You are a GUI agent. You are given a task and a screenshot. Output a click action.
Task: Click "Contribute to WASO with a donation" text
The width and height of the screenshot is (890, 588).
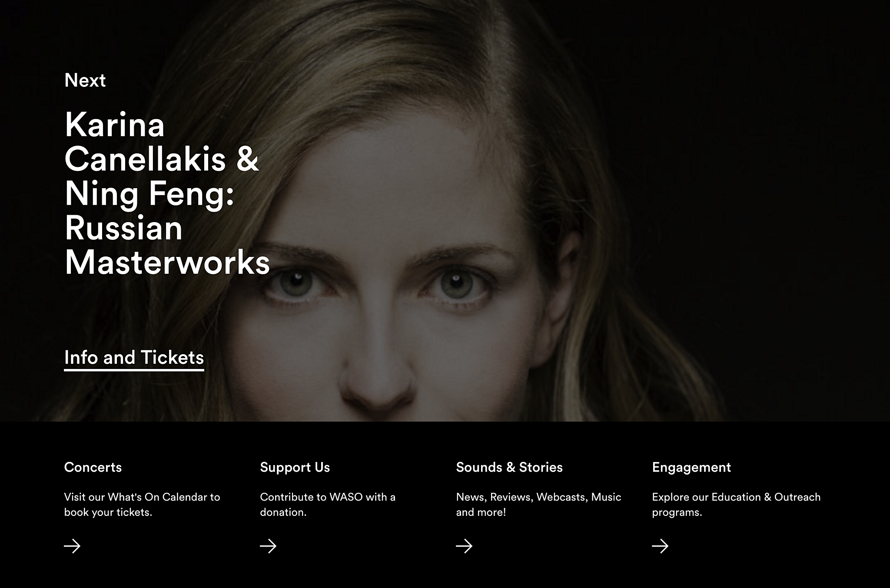pos(328,505)
